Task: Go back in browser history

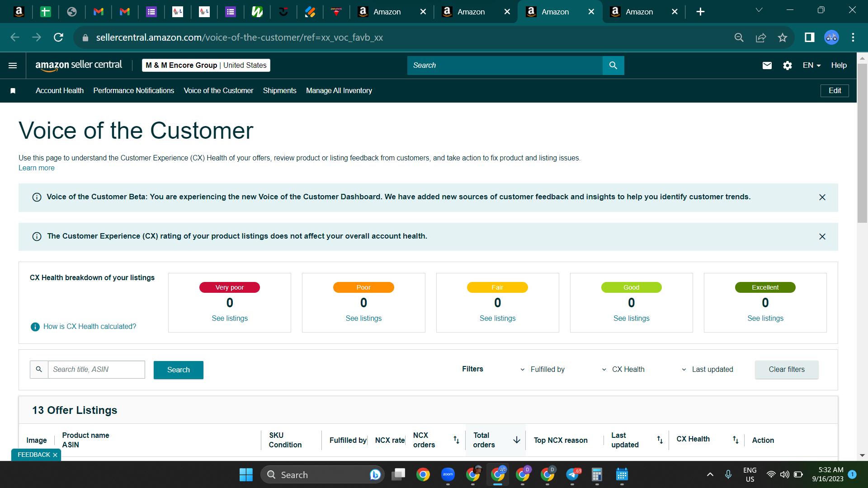Action: [15, 38]
